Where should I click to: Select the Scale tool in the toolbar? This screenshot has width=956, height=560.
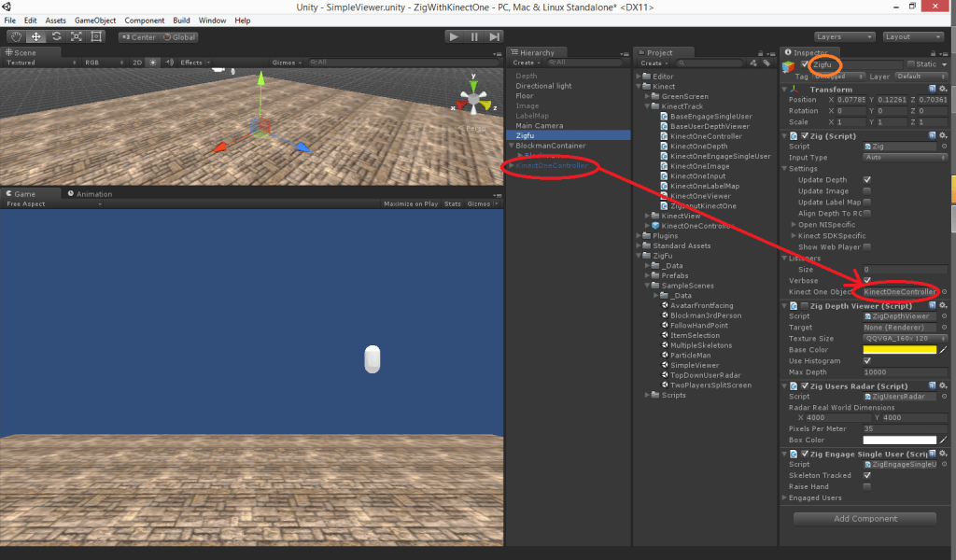pos(76,37)
